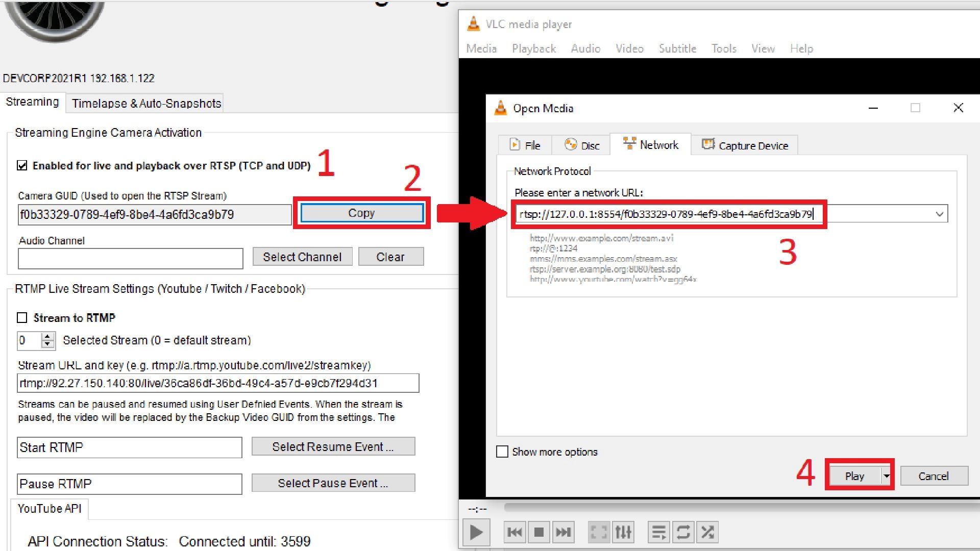Click the next track icon
Screen dimensions: 980x551
563,533
